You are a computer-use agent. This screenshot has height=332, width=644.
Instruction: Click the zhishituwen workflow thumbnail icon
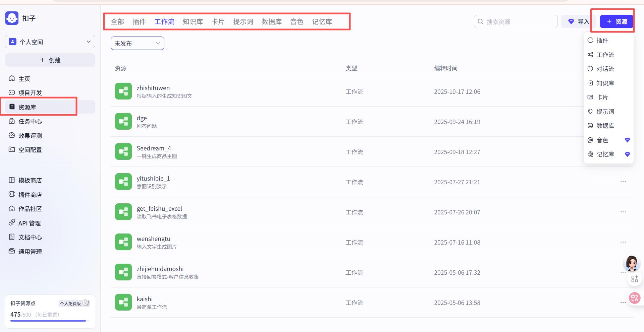(123, 91)
